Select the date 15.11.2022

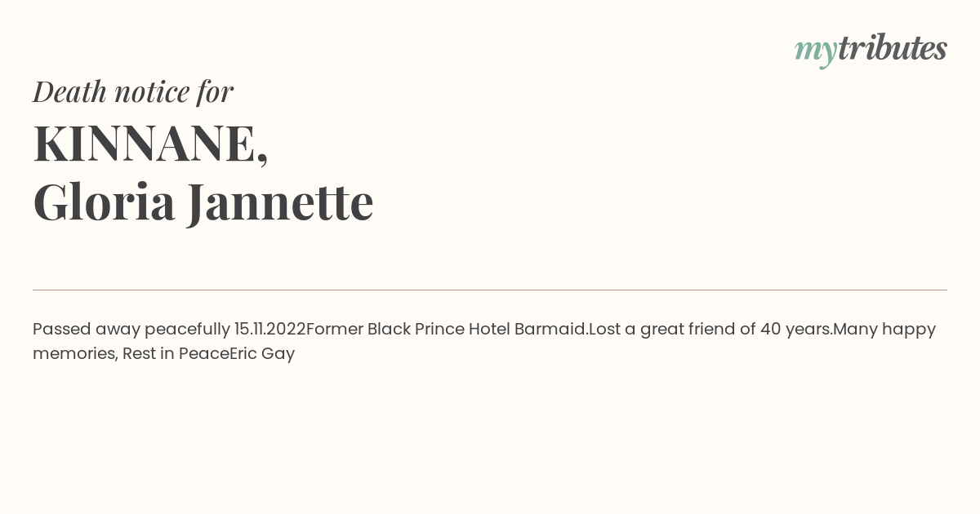269,329
